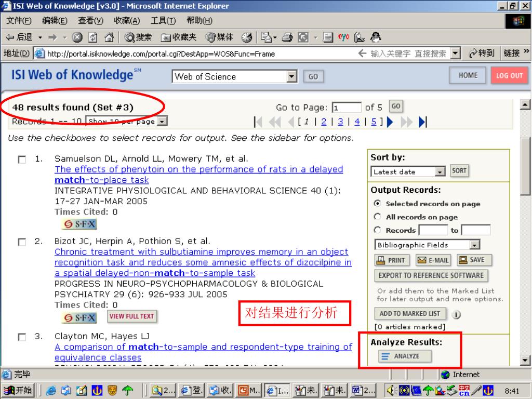Click the vertical scrollbar down arrow

coord(525,361)
